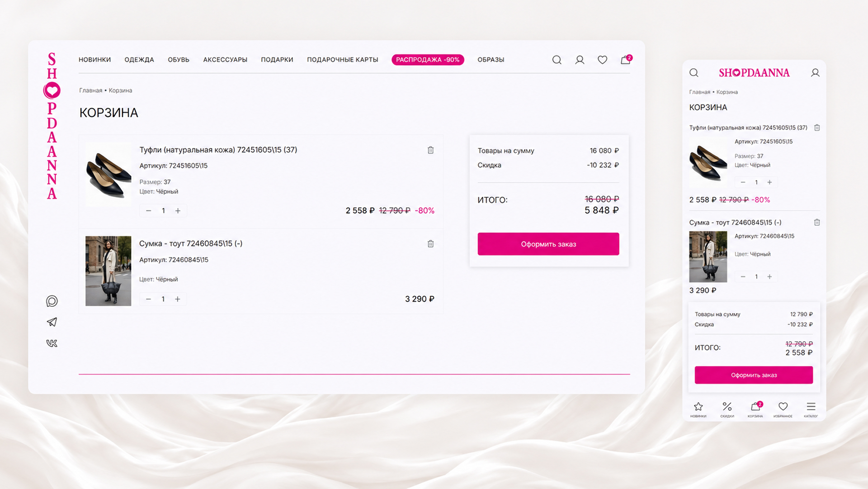868x489 pixels.
Task: Decrease quantity of Туфли on desktop
Action: pos(148,211)
